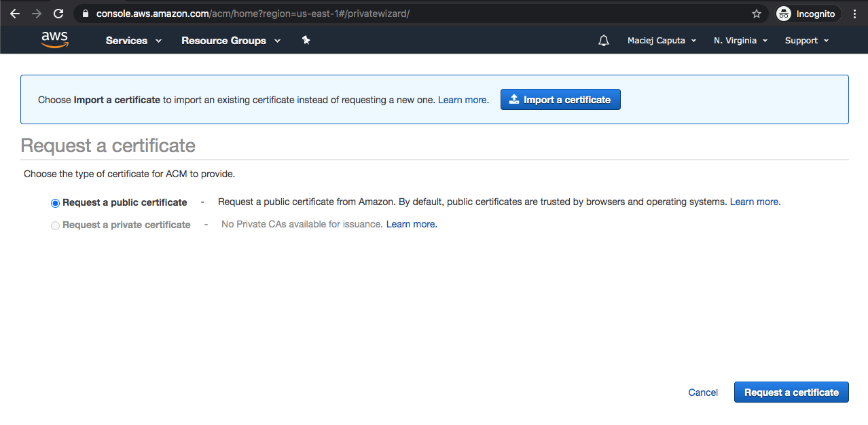This screenshot has width=868, height=425.
Task: Open the Support menu
Action: tap(806, 41)
